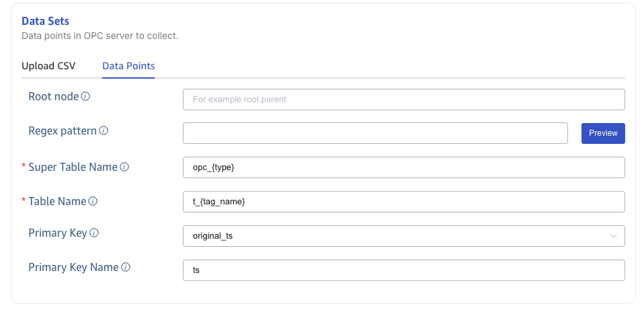Click the Super Table Name field with opc_{type}
The image size is (644, 310).
tap(403, 167)
